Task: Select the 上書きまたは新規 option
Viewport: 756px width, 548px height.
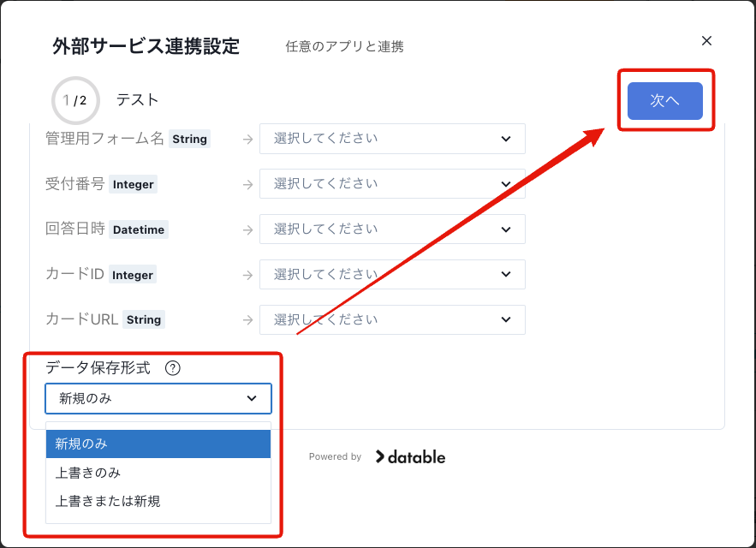Action: 158,501
